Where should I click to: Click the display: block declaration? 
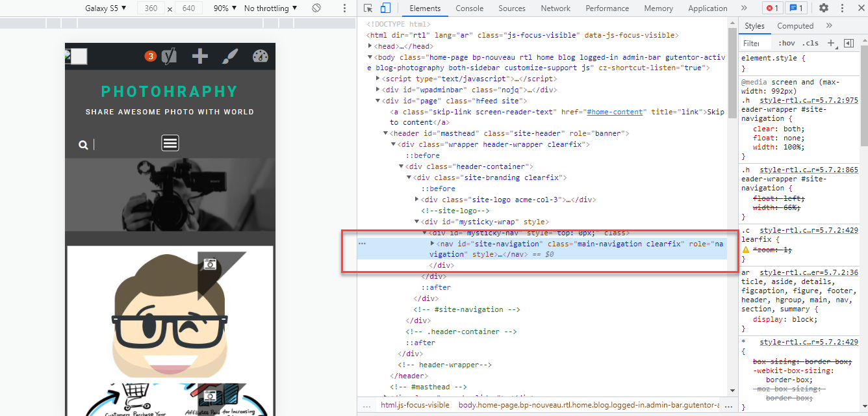pos(785,319)
